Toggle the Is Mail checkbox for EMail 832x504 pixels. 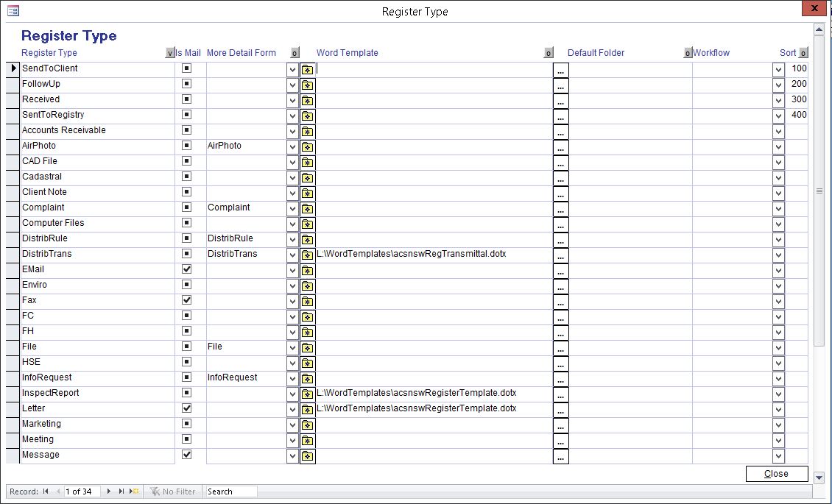point(186,269)
